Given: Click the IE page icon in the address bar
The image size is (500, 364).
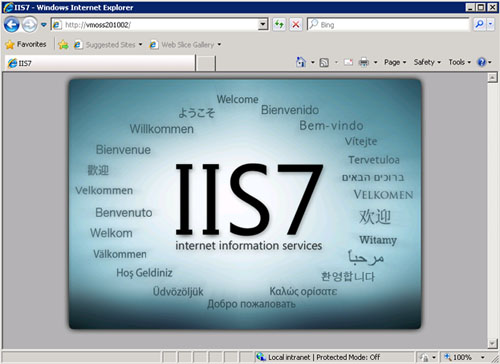Looking at the screenshot, I should pos(57,25).
